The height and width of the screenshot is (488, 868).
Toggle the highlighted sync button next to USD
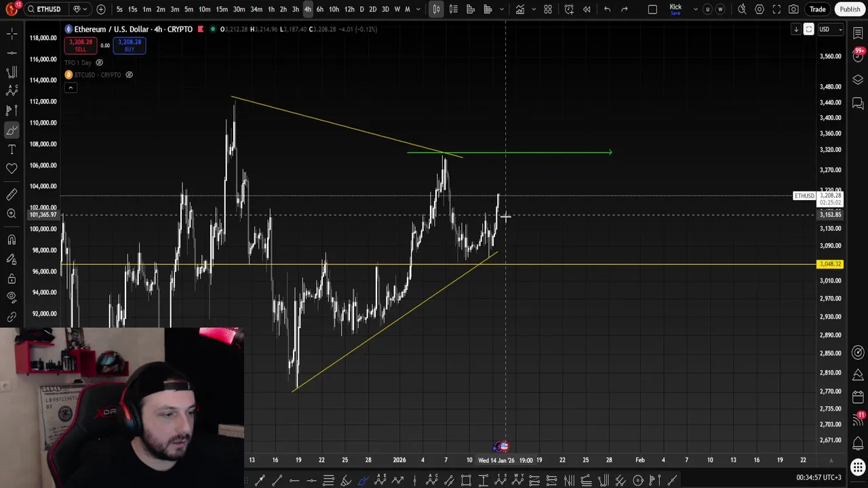pos(808,29)
